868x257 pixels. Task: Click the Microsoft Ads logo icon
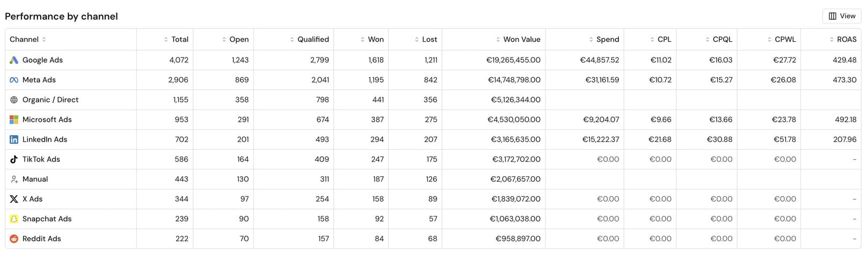click(x=14, y=120)
